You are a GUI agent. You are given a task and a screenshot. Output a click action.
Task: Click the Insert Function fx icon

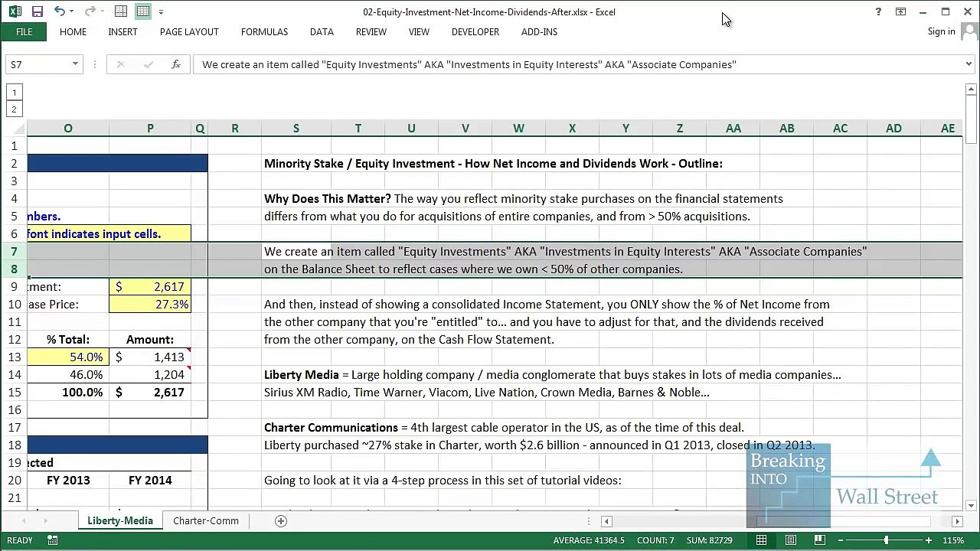pyautogui.click(x=175, y=64)
